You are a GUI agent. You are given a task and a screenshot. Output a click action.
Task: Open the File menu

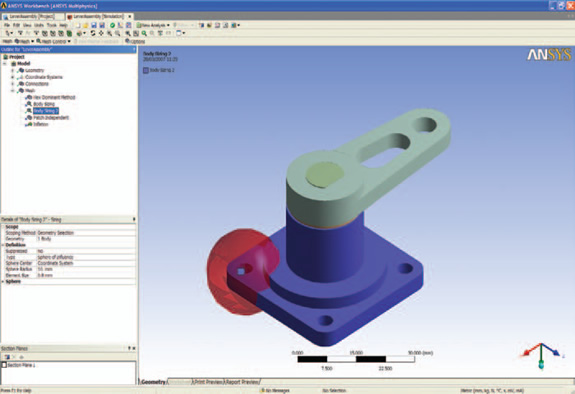7,25
